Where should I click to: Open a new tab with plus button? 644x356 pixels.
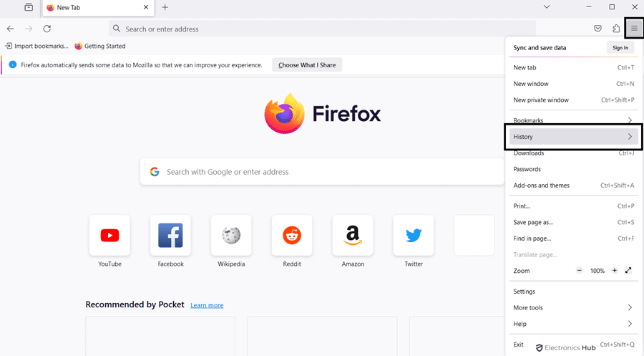(165, 7)
